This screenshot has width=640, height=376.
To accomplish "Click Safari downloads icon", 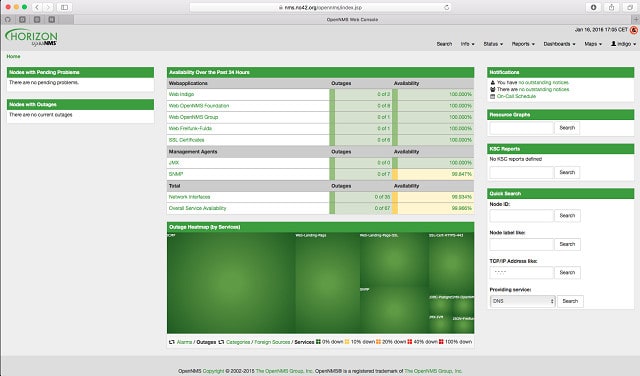I will click(x=593, y=7).
